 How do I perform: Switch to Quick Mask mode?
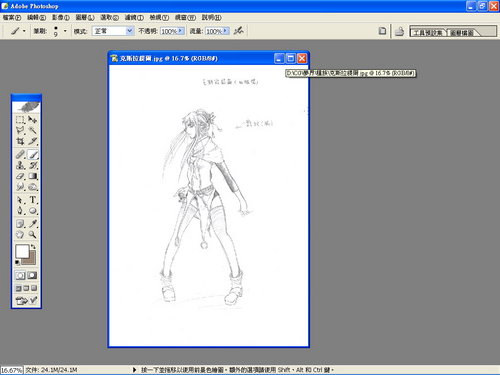pyautogui.click(x=32, y=275)
